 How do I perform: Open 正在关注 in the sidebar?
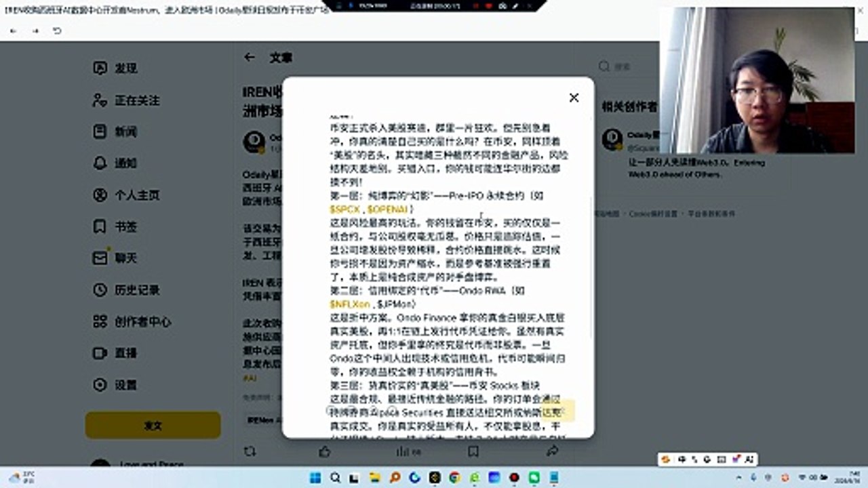pyautogui.click(x=126, y=100)
